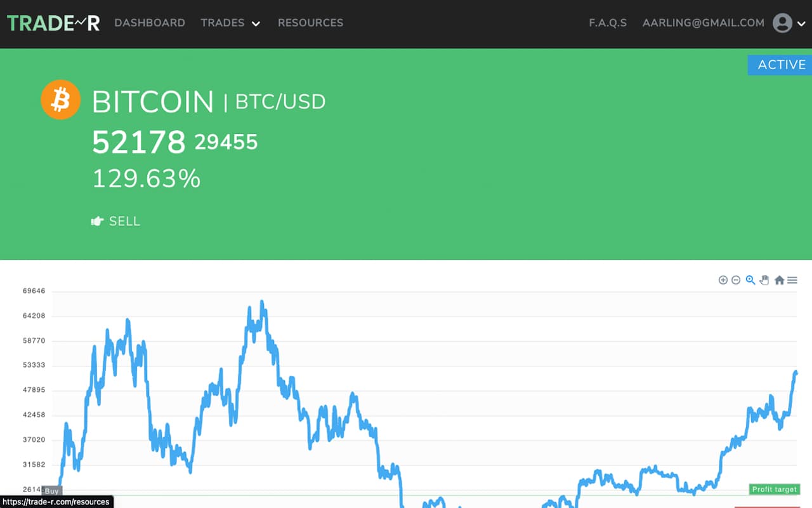The height and width of the screenshot is (508, 812).
Task: Go to the Dashboard page
Action: pyautogui.click(x=150, y=23)
